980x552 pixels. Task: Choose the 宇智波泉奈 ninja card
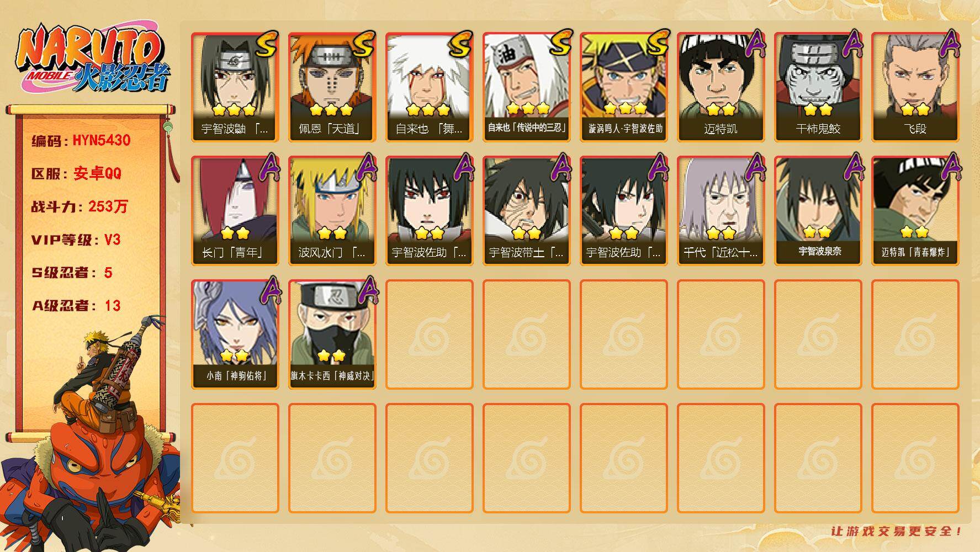[818, 211]
